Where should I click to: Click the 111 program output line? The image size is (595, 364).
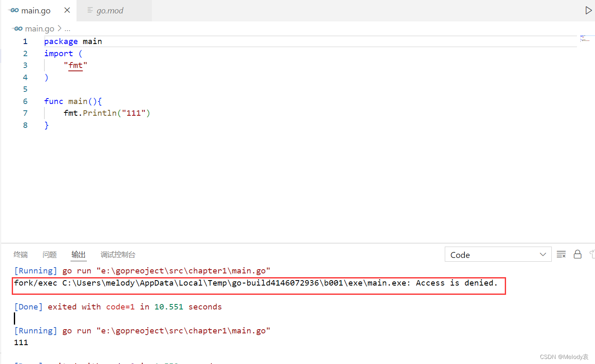(x=21, y=343)
